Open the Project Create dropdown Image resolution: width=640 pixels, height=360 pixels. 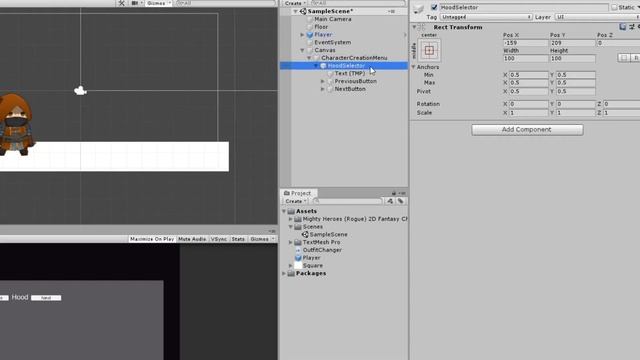pos(296,201)
